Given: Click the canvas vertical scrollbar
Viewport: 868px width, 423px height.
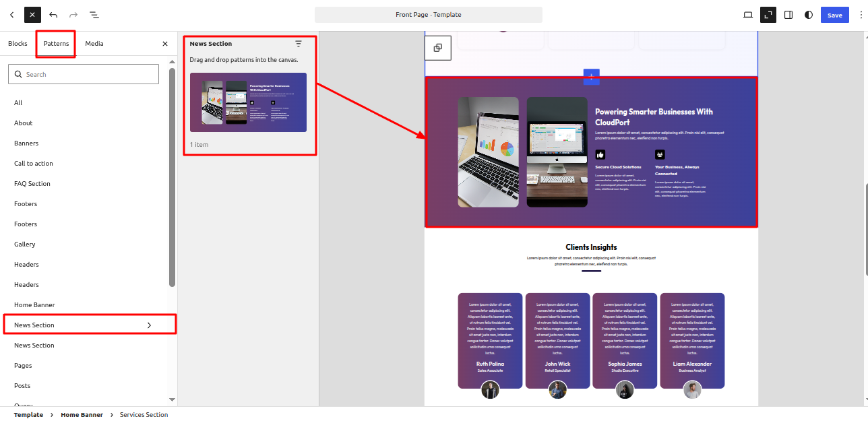Looking at the screenshot, I should pyautogui.click(x=866, y=229).
